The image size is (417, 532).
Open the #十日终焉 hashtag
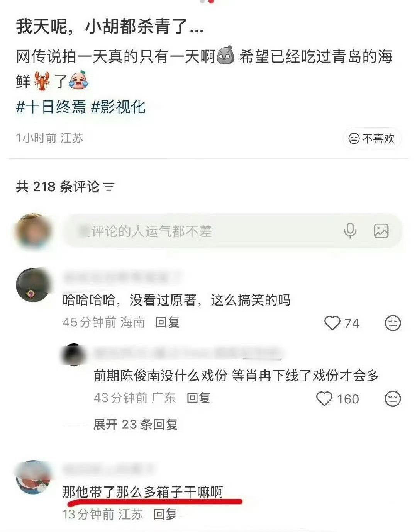pyautogui.click(x=51, y=107)
